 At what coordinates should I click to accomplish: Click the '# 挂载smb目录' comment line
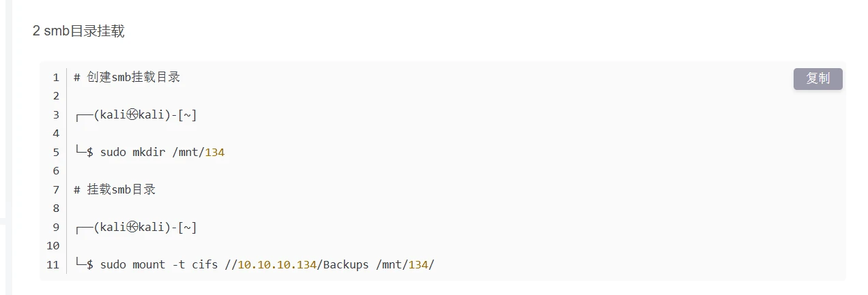click(x=115, y=189)
